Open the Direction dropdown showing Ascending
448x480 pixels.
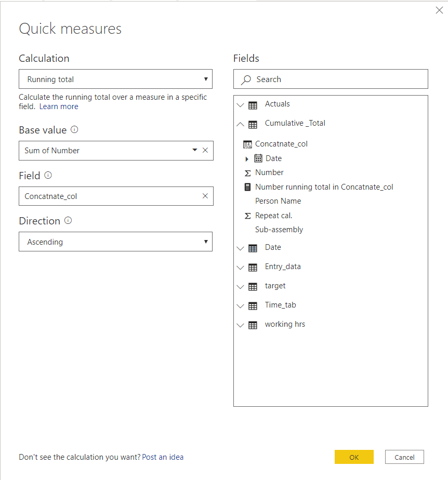(x=115, y=242)
